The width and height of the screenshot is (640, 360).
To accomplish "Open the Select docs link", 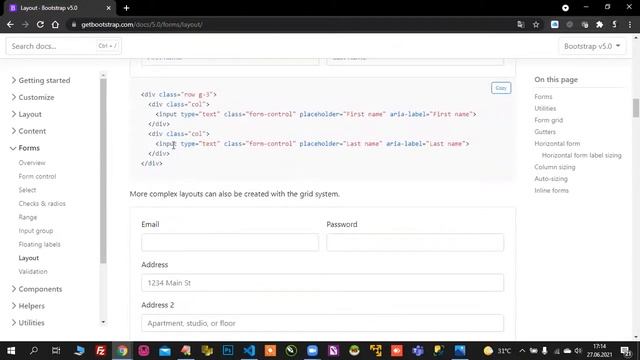I will (x=27, y=190).
